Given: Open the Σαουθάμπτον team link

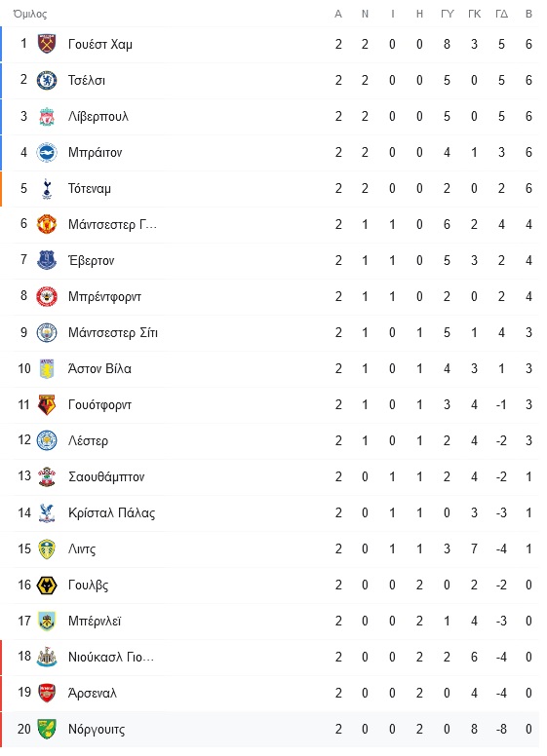Looking at the screenshot, I should pyautogui.click(x=106, y=476).
